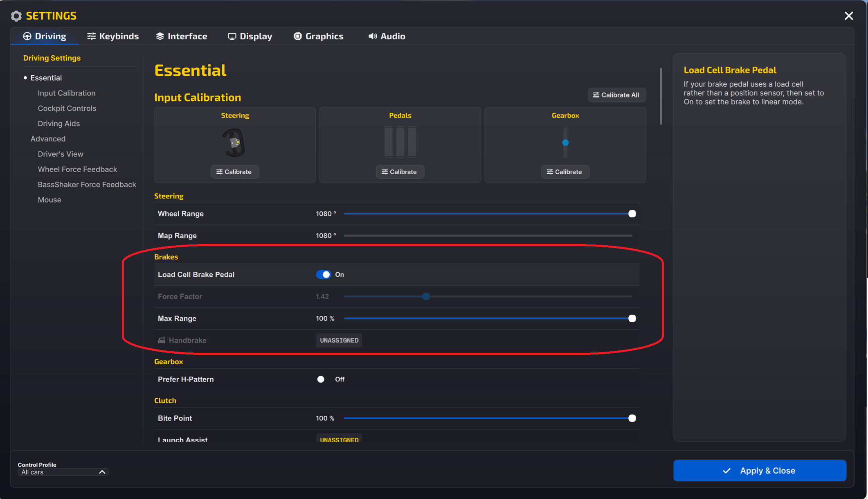Click the settings gear icon in title
This screenshot has height=499, width=868.
click(16, 16)
